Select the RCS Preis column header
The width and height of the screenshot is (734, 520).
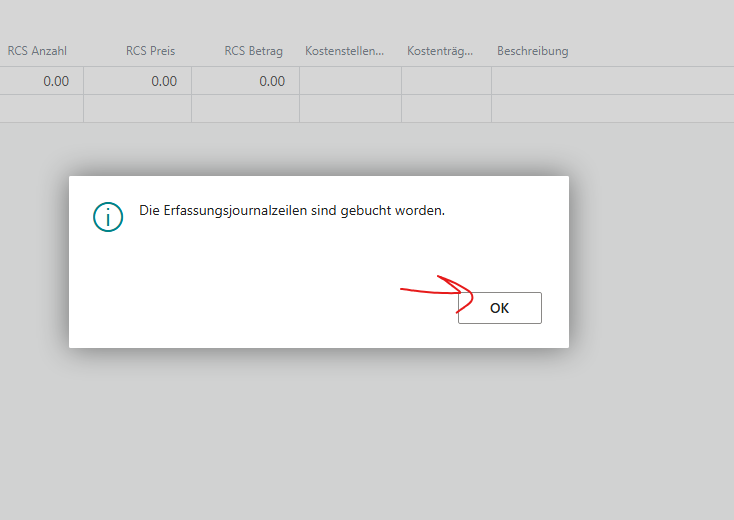150,51
